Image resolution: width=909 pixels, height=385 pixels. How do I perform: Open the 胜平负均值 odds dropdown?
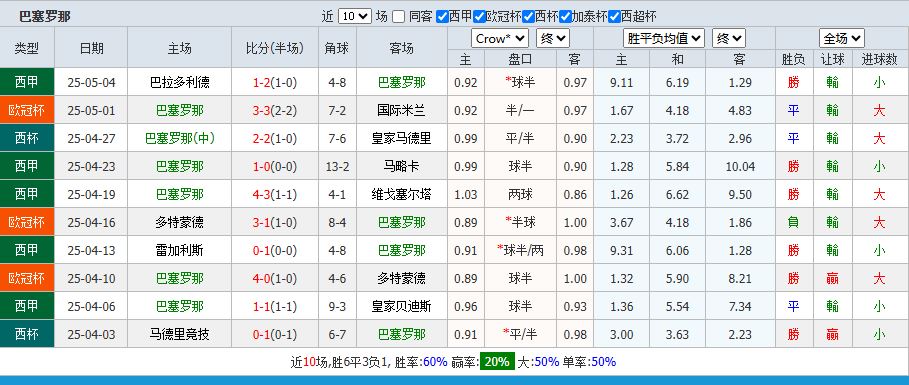(x=664, y=39)
